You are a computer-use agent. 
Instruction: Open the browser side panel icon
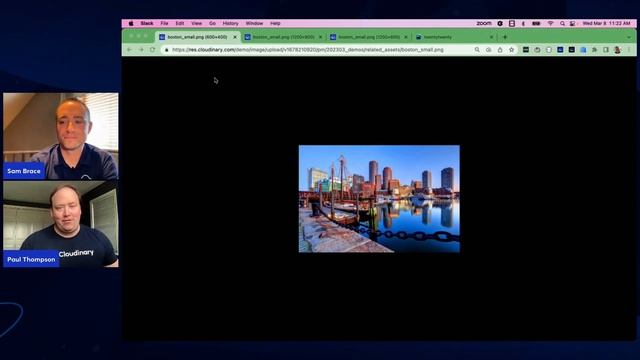click(606, 50)
